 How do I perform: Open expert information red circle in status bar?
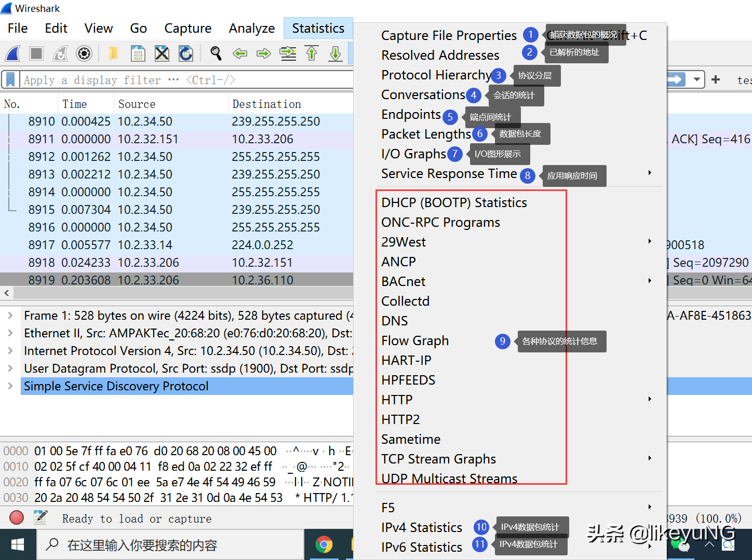click(17, 517)
